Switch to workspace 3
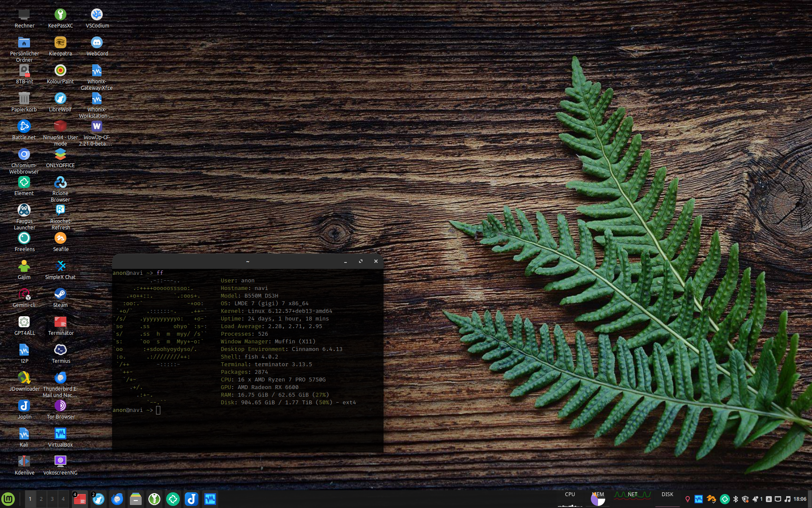The width and height of the screenshot is (812, 508). pyautogui.click(x=52, y=499)
